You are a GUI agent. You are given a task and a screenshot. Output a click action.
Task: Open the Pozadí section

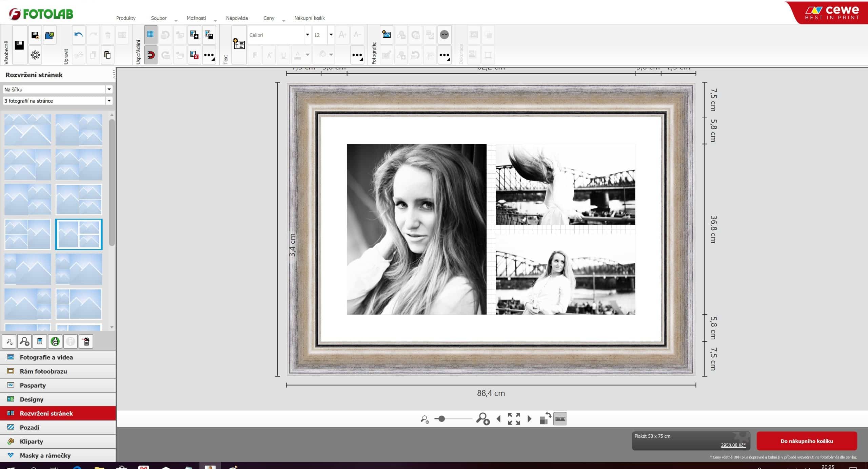click(x=58, y=427)
